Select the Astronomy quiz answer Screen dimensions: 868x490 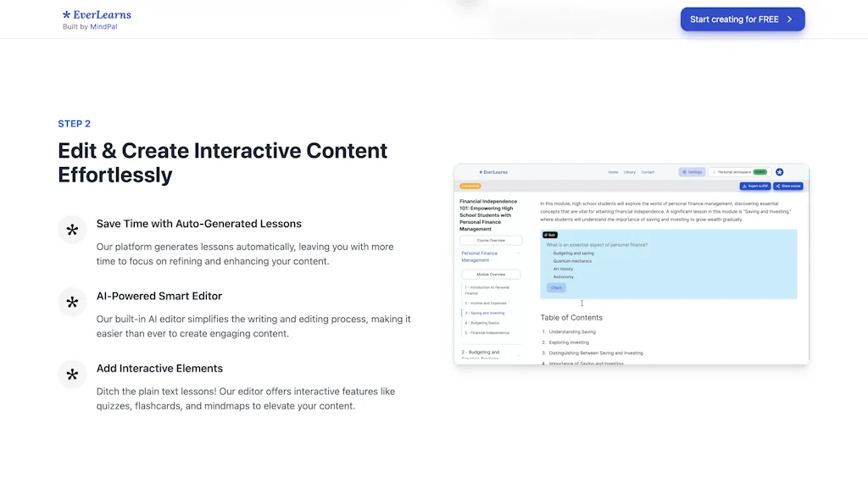coord(562,277)
